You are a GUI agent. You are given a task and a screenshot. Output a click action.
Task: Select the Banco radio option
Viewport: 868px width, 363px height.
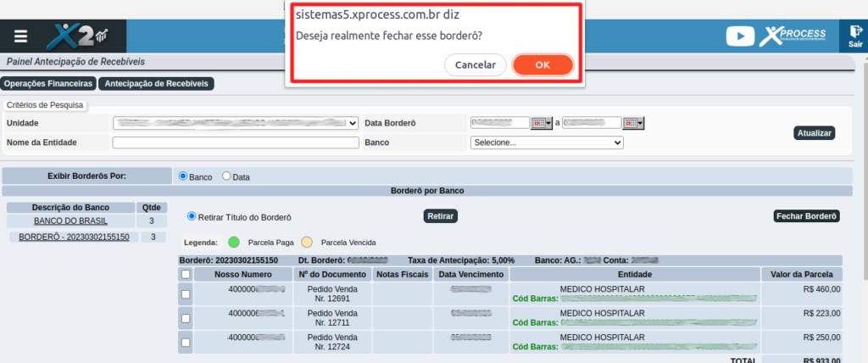pyautogui.click(x=183, y=176)
